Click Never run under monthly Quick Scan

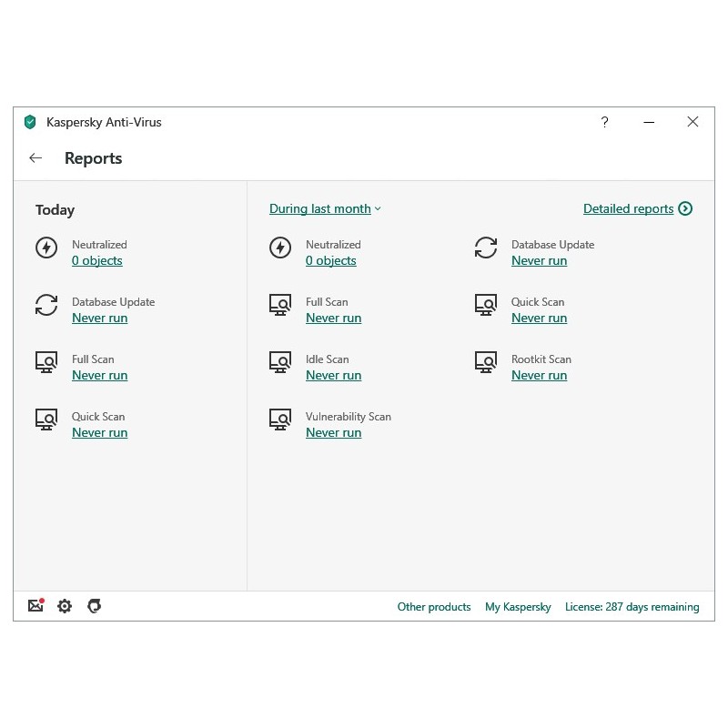tap(539, 318)
